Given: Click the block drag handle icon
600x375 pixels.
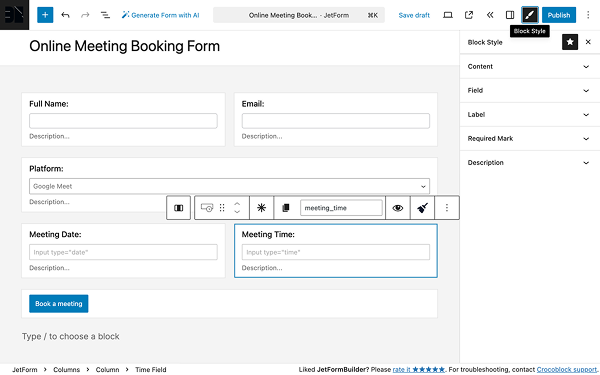Looking at the screenshot, I should [222, 208].
